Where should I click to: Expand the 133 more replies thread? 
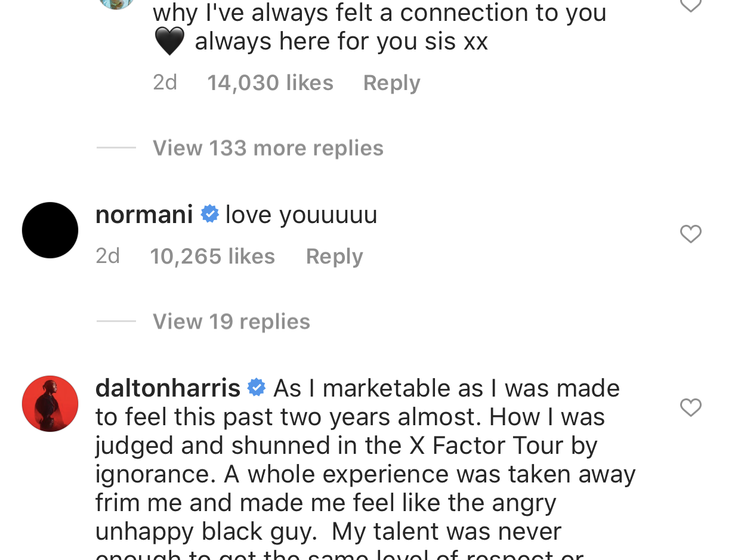268,148
